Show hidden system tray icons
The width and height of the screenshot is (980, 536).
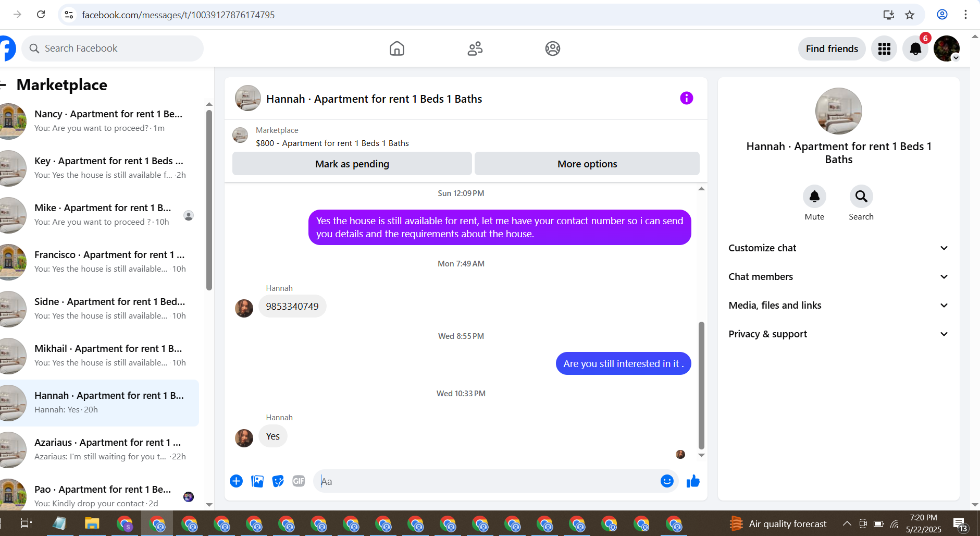coord(847,523)
